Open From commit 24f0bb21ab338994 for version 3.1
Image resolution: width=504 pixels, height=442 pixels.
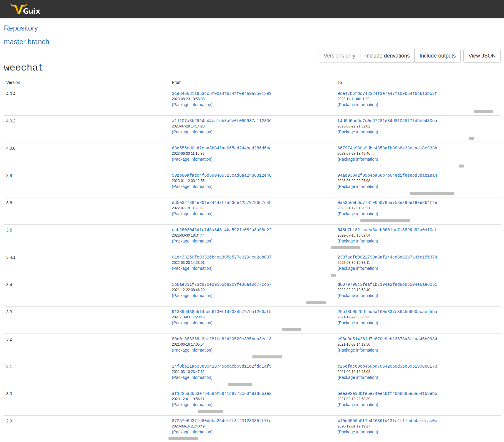(x=222, y=366)
